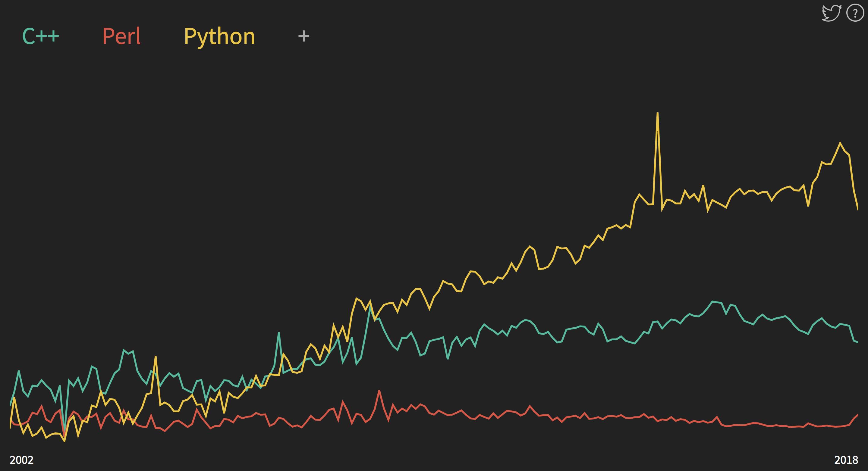Click the 2018 end year label
Image resolution: width=868 pixels, height=471 pixels.
point(846,460)
